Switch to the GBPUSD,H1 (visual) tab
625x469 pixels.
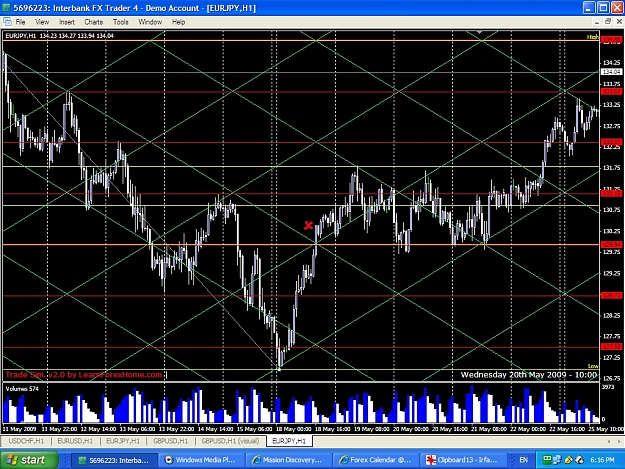pos(230,441)
